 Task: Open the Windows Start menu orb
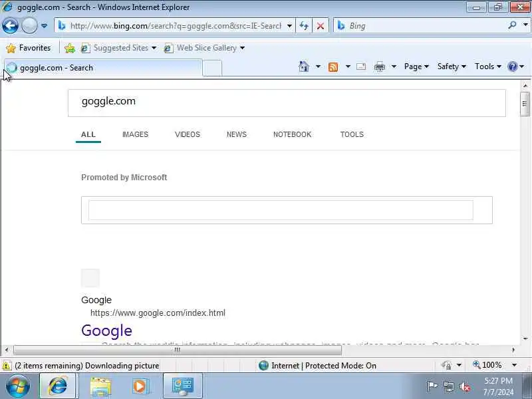(x=18, y=386)
